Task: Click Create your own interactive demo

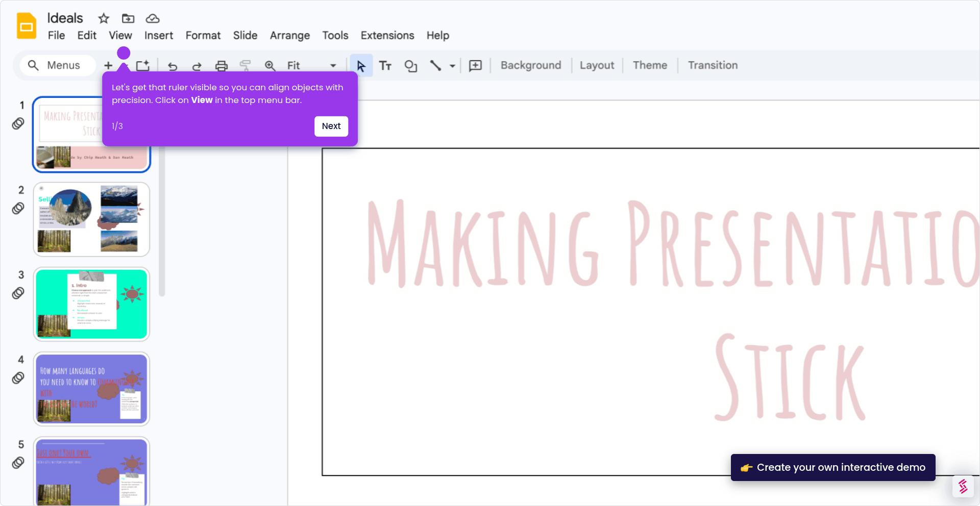Action: pyautogui.click(x=833, y=467)
